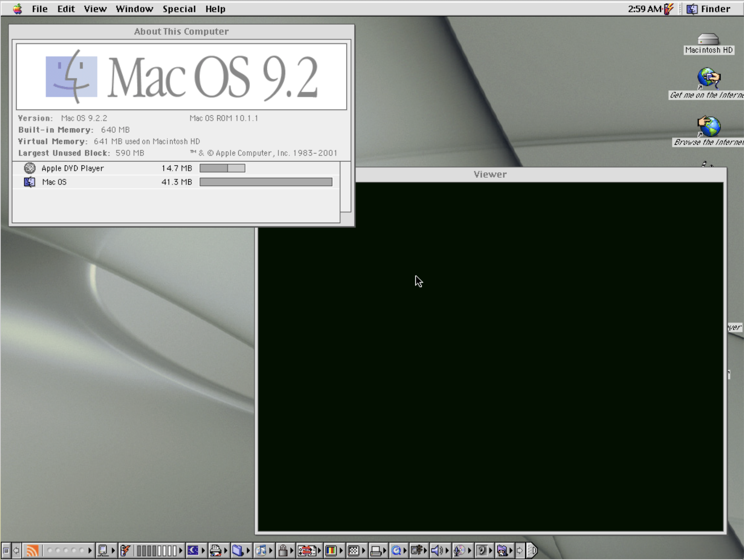This screenshot has height=560, width=744.
Task: Open the Help menu
Action: click(x=215, y=9)
